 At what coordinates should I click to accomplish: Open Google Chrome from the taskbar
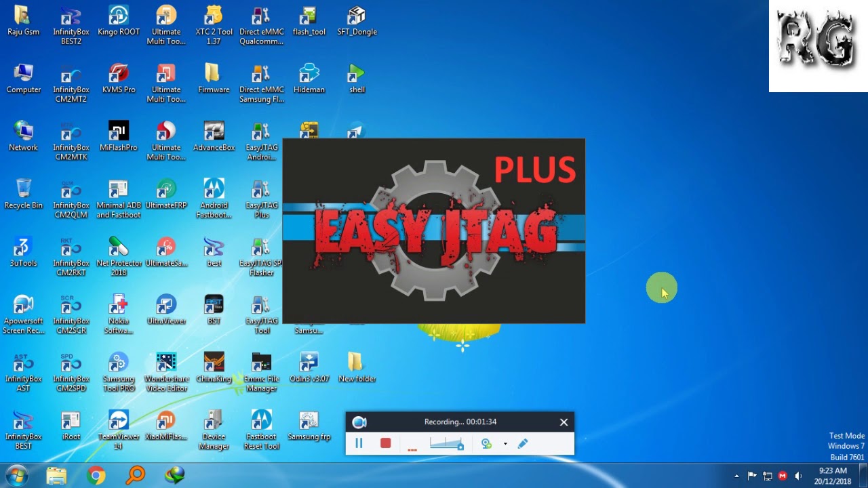pos(96,475)
